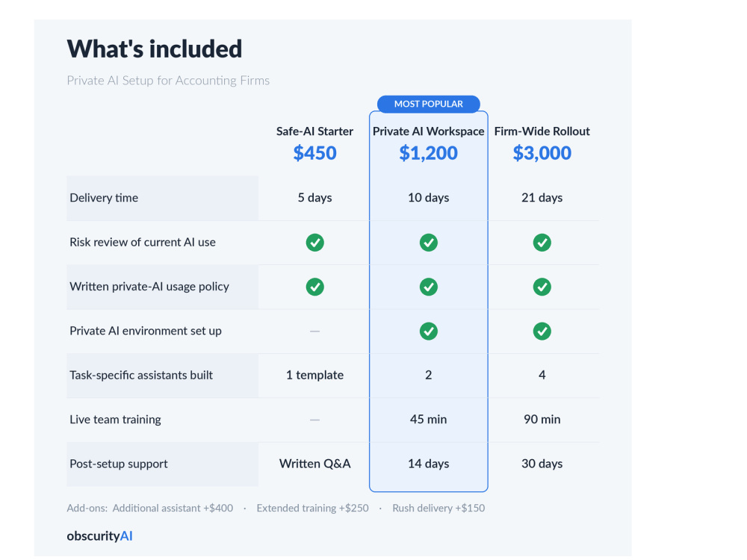Click the Delivery time row label
747x560 pixels.
click(x=104, y=198)
